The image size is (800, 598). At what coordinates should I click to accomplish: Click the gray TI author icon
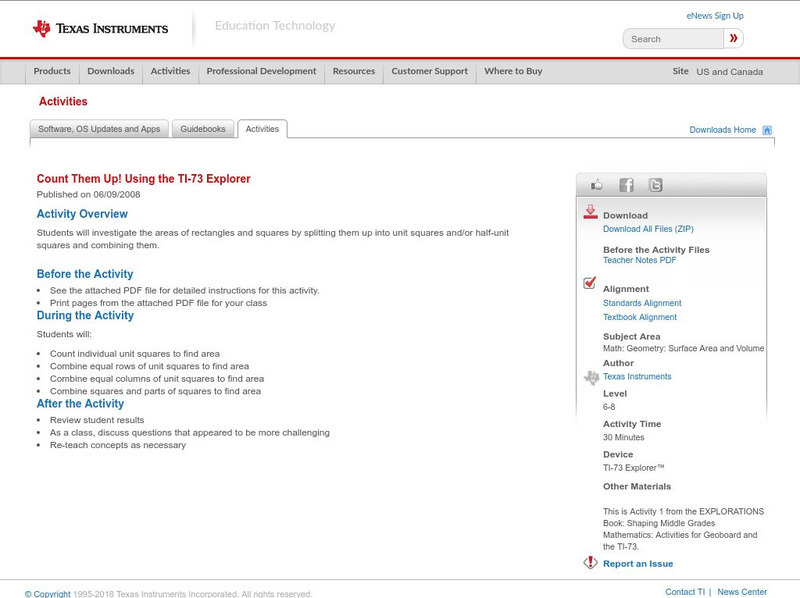point(591,378)
